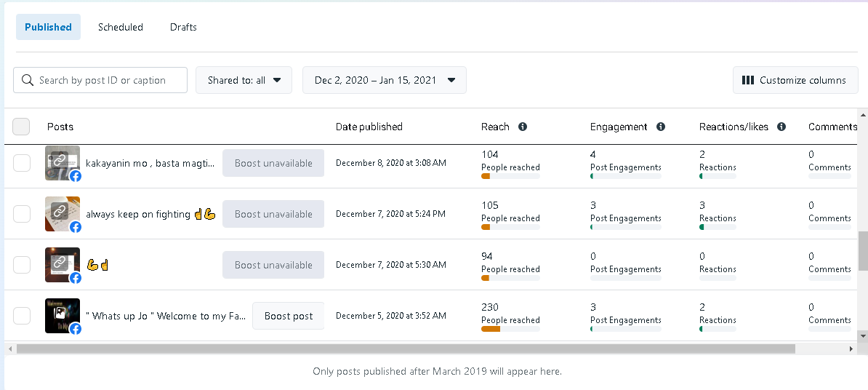The image size is (868, 390).
Task: Click the Customize columns button
Action: [795, 80]
